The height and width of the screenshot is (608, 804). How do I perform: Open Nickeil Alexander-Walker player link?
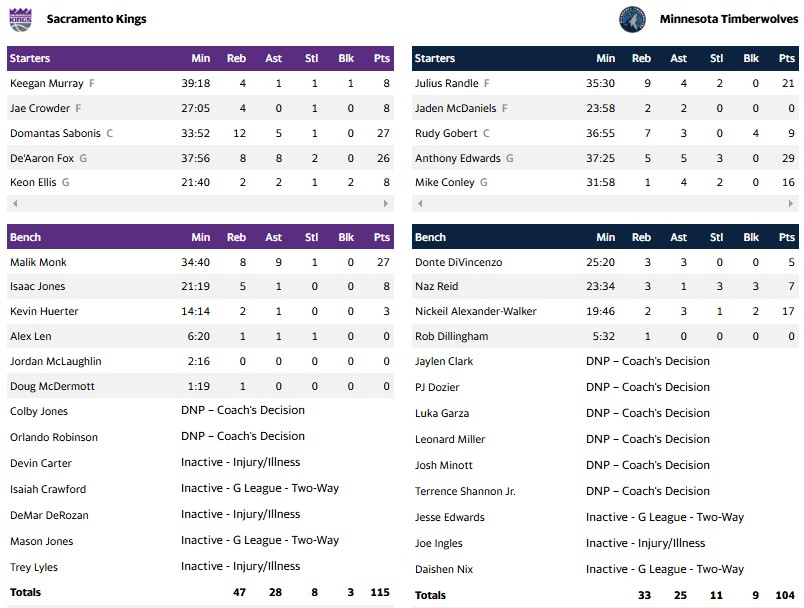pyautogui.click(x=483, y=311)
